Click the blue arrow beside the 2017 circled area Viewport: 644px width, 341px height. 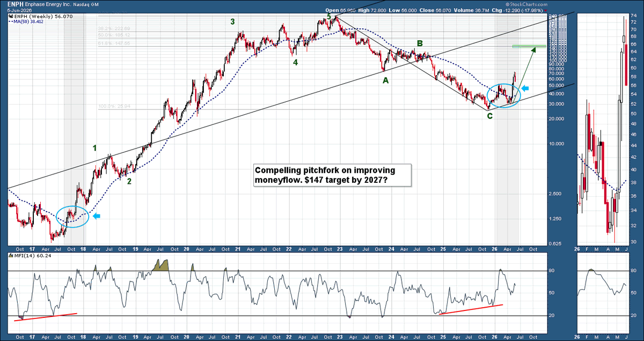(98, 216)
